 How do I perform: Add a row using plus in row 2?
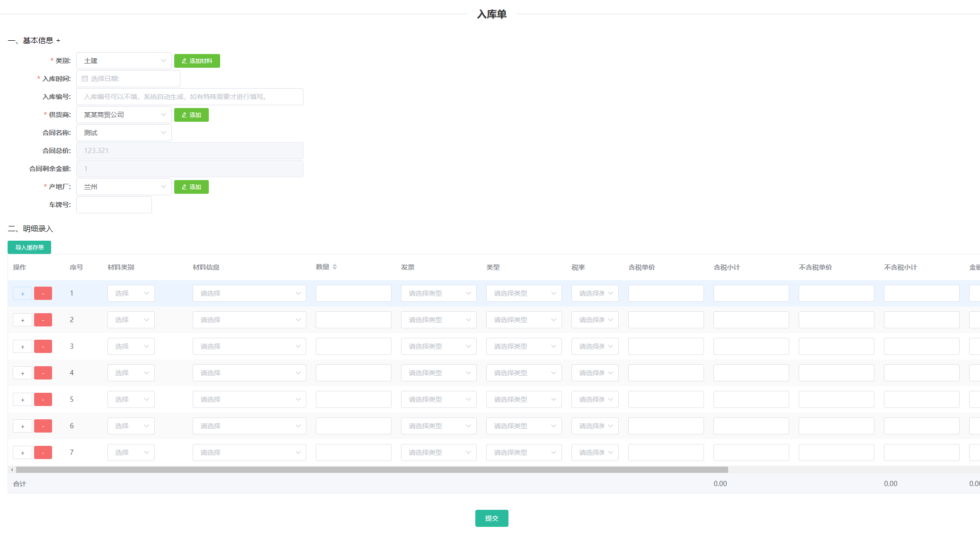(22, 320)
